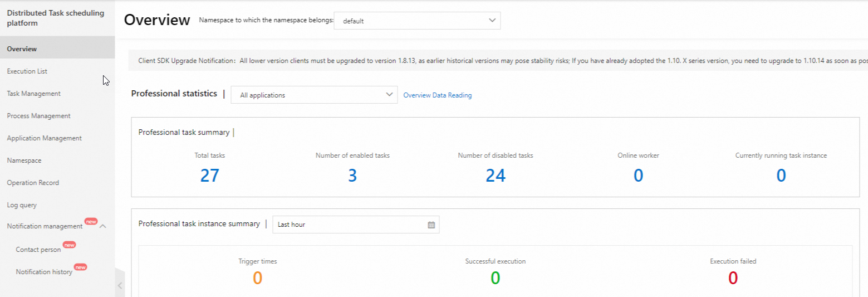Collapse the Notification management submenu chevron

click(103, 226)
